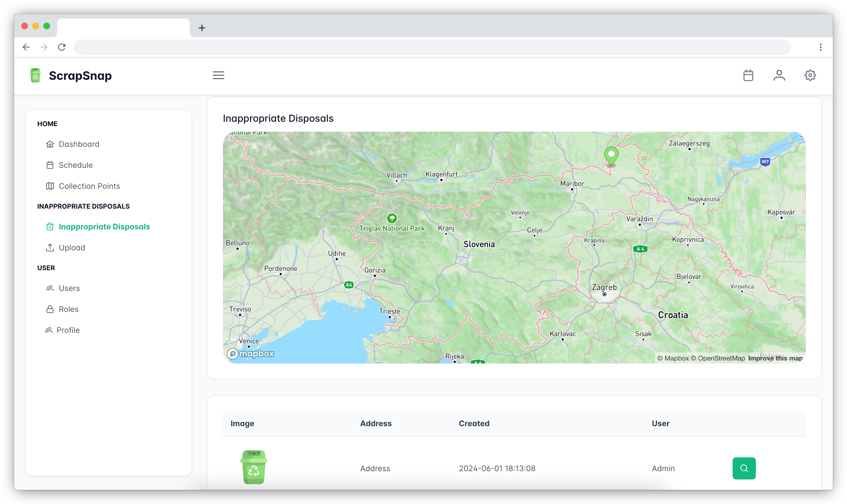847x504 pixels.
Task: Select the Schedule sidebar menu item
Action: point(75,165)
